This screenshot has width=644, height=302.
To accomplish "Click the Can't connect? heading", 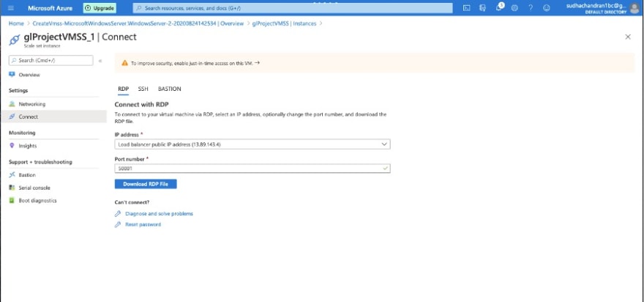I will [132, 202].
